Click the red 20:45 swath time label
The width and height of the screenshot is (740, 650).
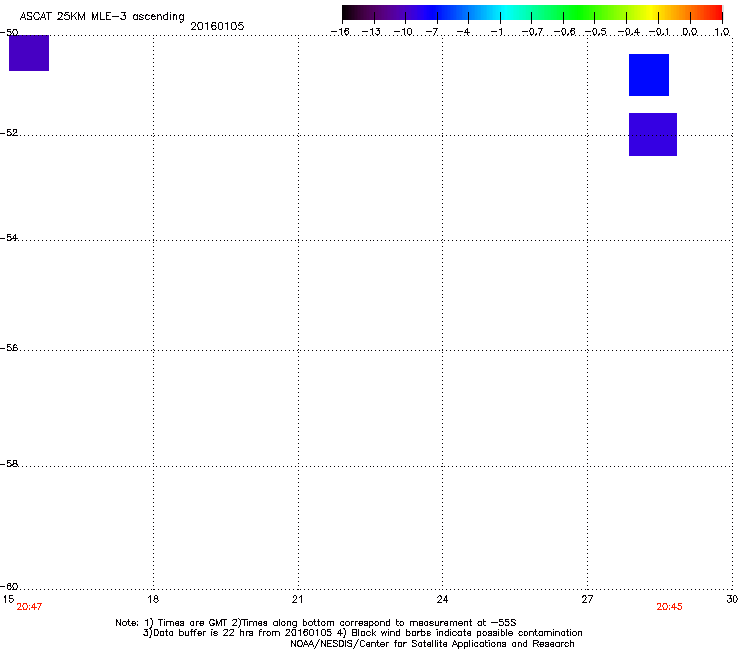669,607
